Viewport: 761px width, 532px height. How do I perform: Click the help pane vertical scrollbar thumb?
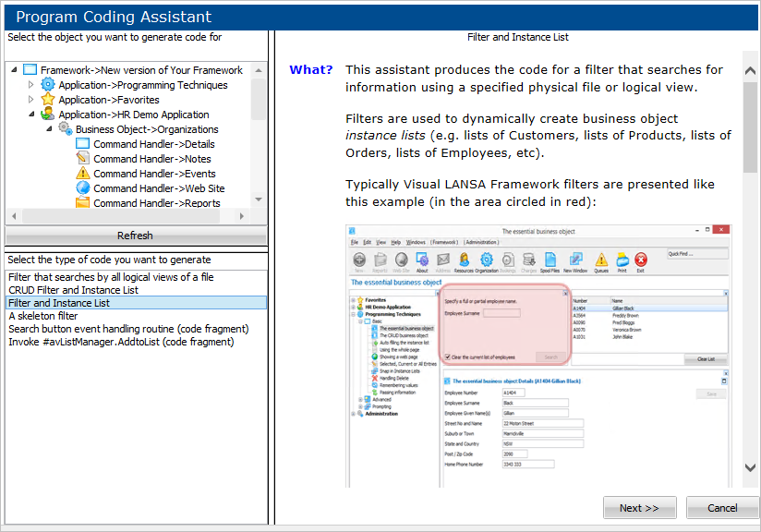click(750, 127)
